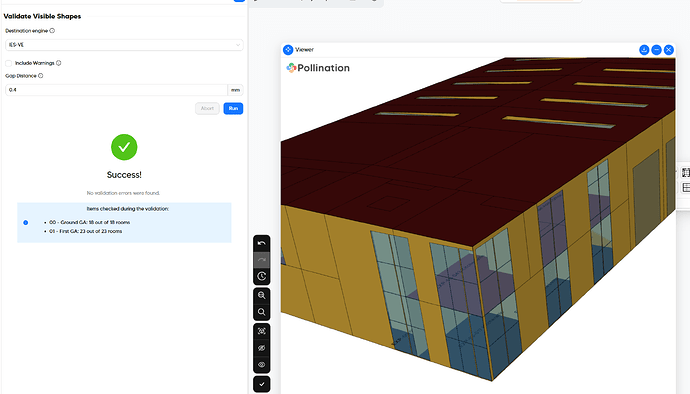Open the Destination engine IES-VE dropdown
Viewport: 690px width, 394px height.
point(124,45)
